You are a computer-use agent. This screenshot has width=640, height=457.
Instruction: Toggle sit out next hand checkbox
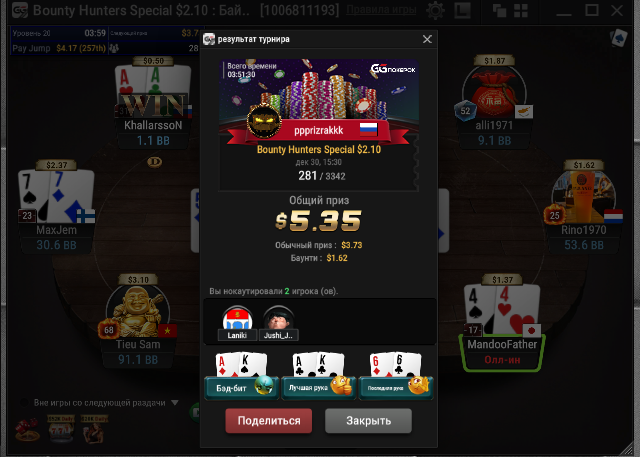point(24,403)
